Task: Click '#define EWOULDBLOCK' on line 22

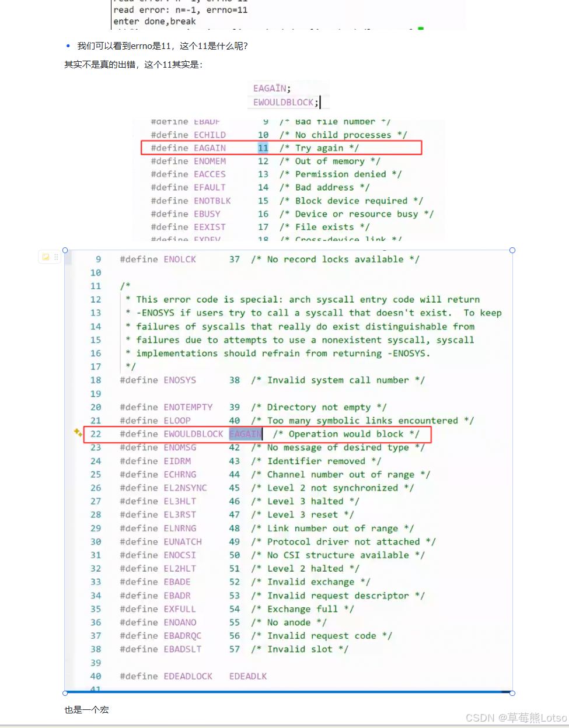Action: [x=172, y=434]
